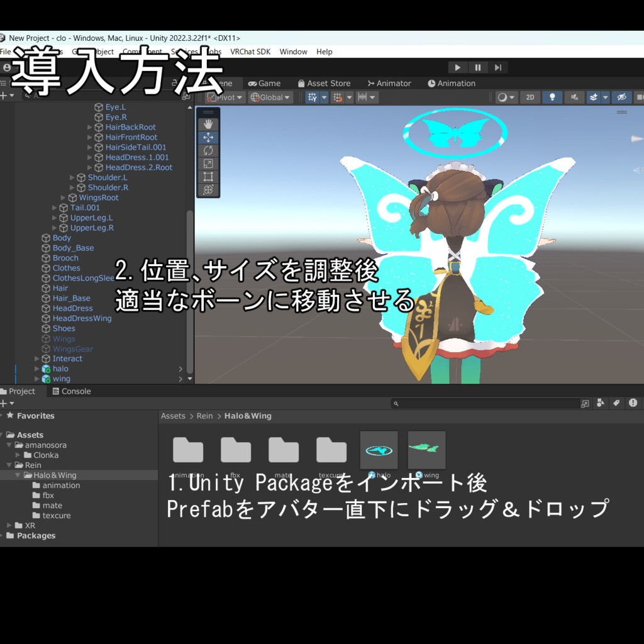Select the Rect transform tool
644x644 pixels.
click(x=208, y=177)
